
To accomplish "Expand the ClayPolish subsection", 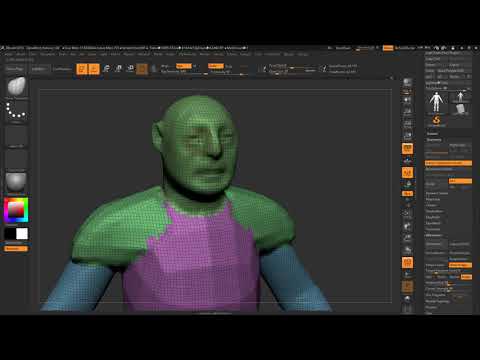I will [x=433, y=217].
